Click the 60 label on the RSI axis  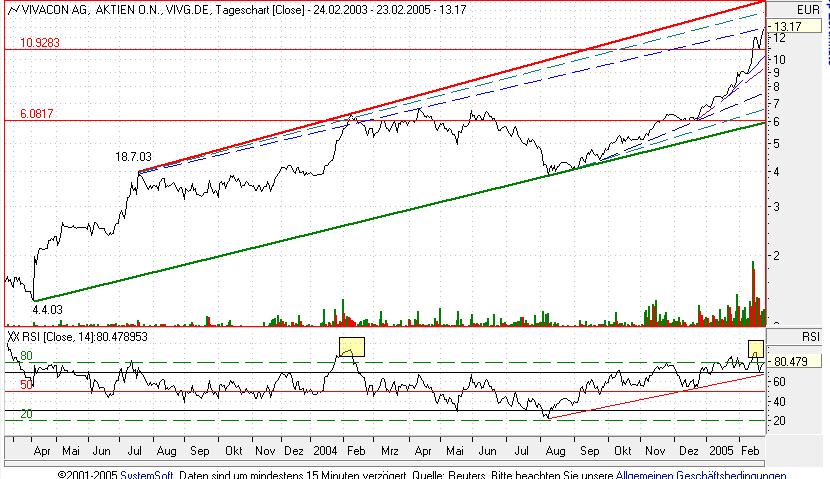coord(779,382)
